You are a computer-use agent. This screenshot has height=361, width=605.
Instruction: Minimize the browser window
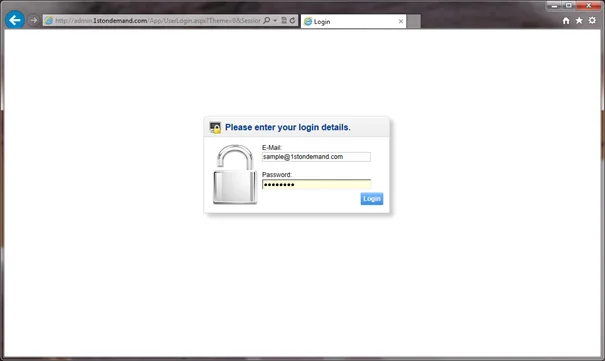click(x=554, y=5)
